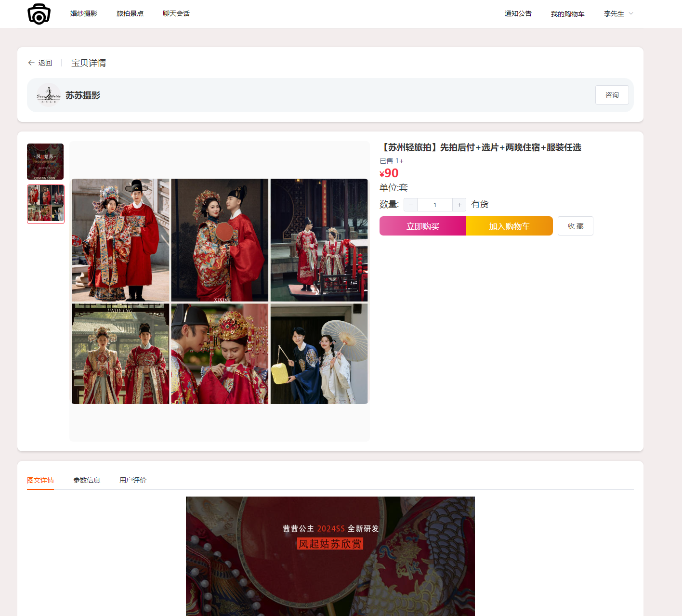Click the quantity input field
Screen dimensions: 682x616
tap(435, 205)
